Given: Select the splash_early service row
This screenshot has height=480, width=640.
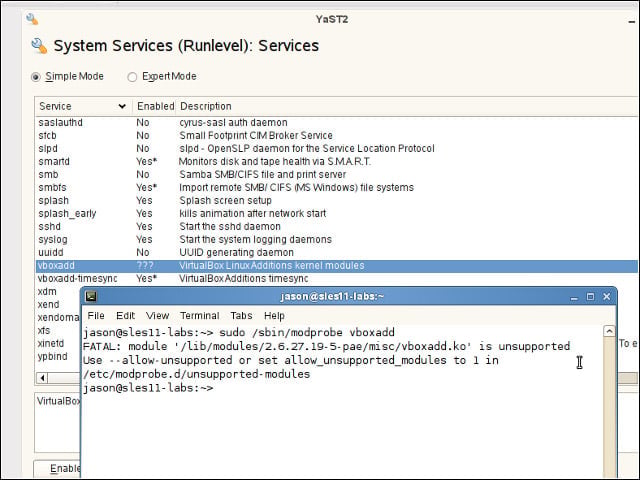Looking at the screenshot, I should [x=337, y=213].
